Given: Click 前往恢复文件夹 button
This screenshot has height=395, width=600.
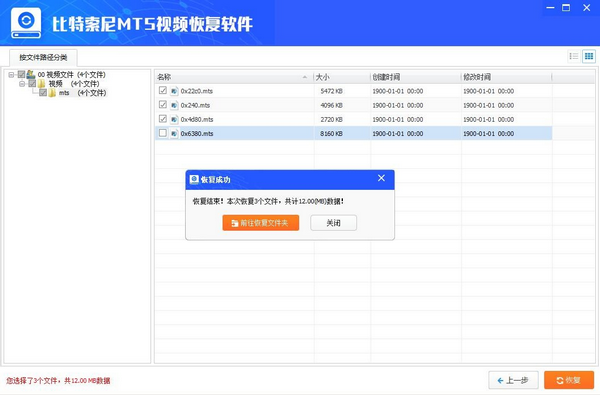Looking at the screenshot, I should (261, 223).
